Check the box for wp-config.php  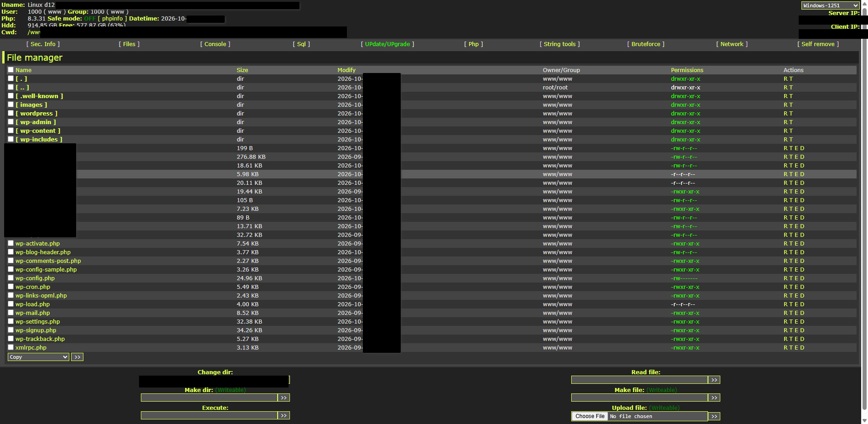pyautogui.click(x=10, y=278)
